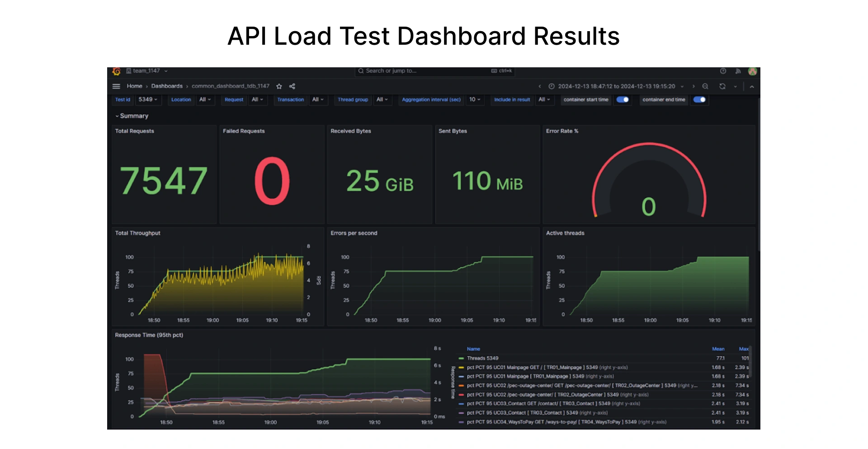Go to Home breadcrumb
The width and height of the screenshot is (868, 449).
(x=134, y=86)
